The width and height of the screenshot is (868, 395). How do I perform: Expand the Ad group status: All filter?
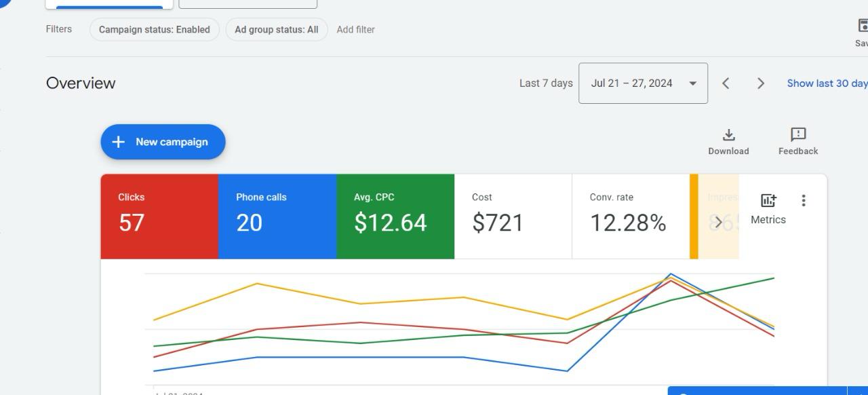click(x=277, y=30)
